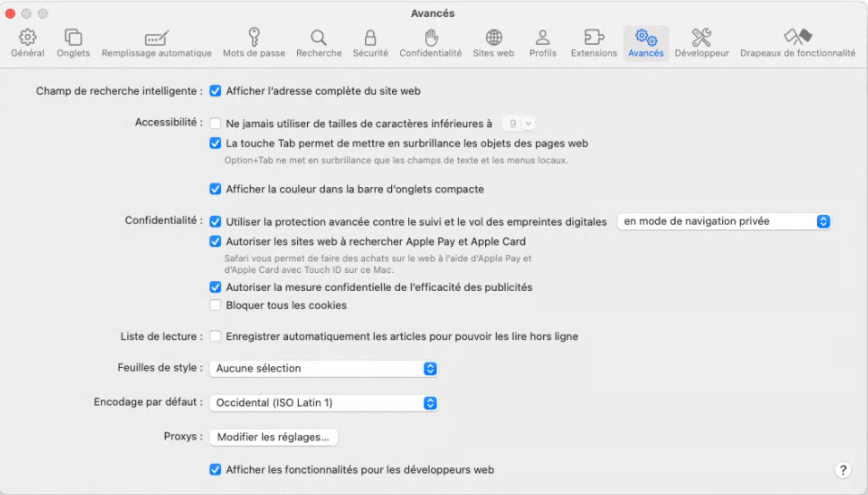Image resolution: width=868 pixels, height=495 pixels.
Task: Open Confidentialité hand icon pane
Action: (x=430, y=43)
